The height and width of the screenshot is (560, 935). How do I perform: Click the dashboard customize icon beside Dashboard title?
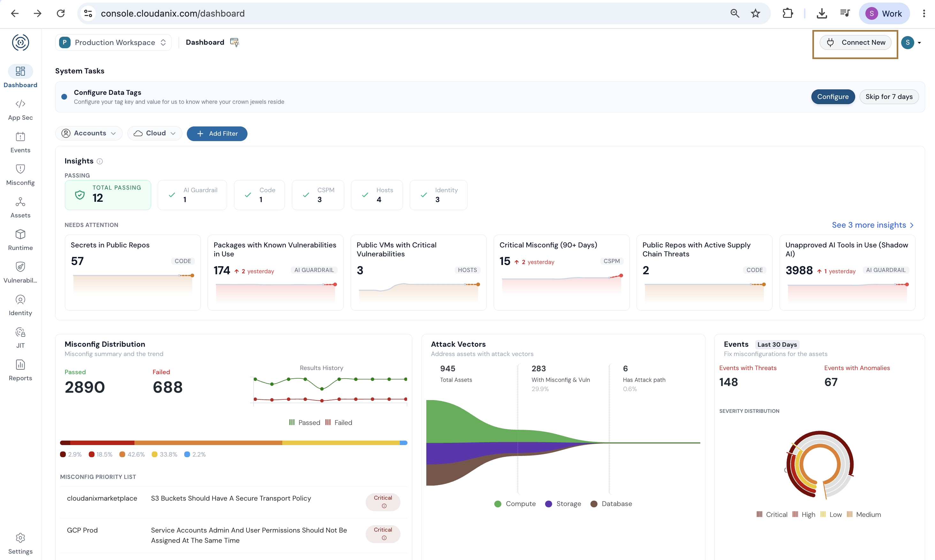point(234,42)
